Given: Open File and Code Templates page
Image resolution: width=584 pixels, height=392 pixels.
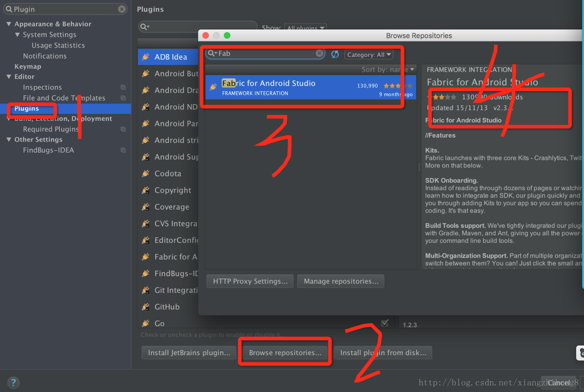Looking at the screenshot, I should pyautogui.click(x=64, y=98).
